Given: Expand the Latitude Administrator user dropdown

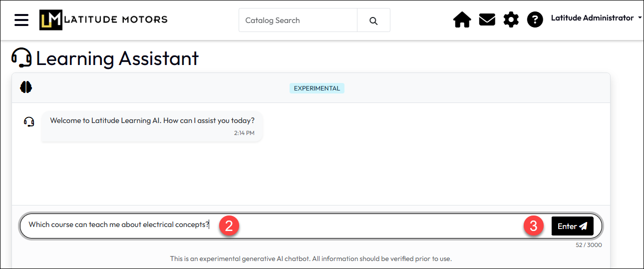Looking at the screenshot, I should pos(596,18).
